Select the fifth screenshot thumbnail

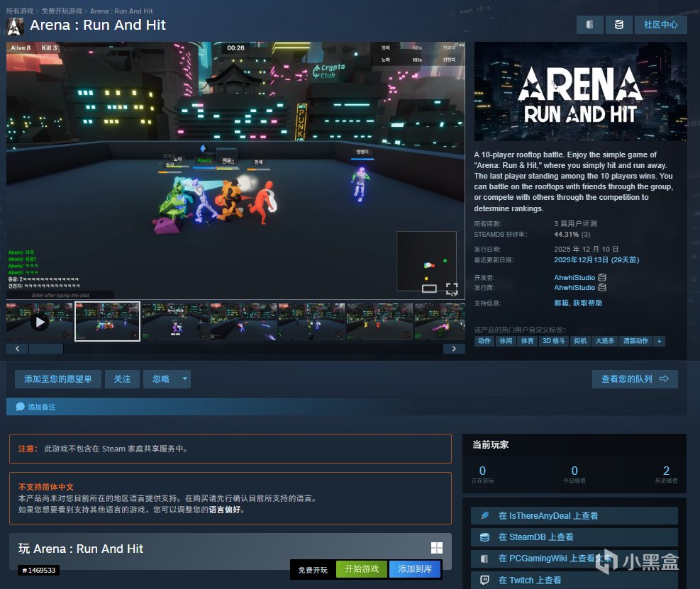311,322
